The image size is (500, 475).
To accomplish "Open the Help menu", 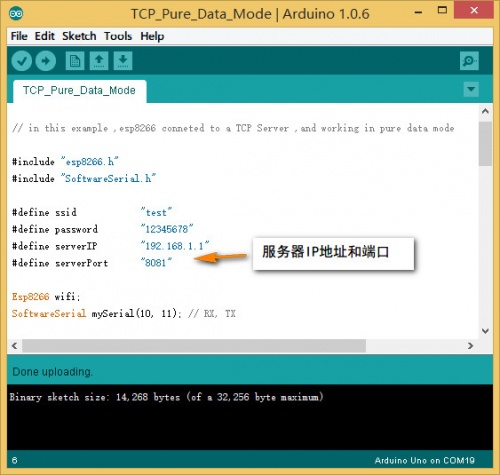I will (x=152, y=36).
